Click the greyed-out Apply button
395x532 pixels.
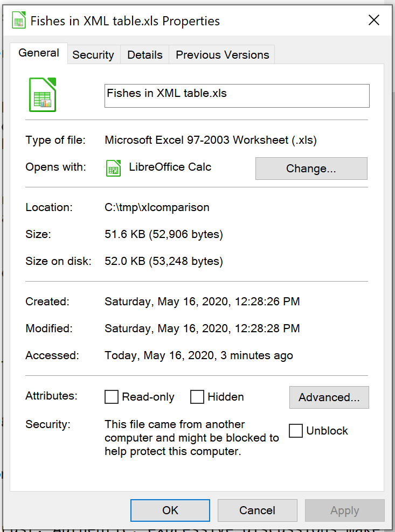tap(345, 510)
